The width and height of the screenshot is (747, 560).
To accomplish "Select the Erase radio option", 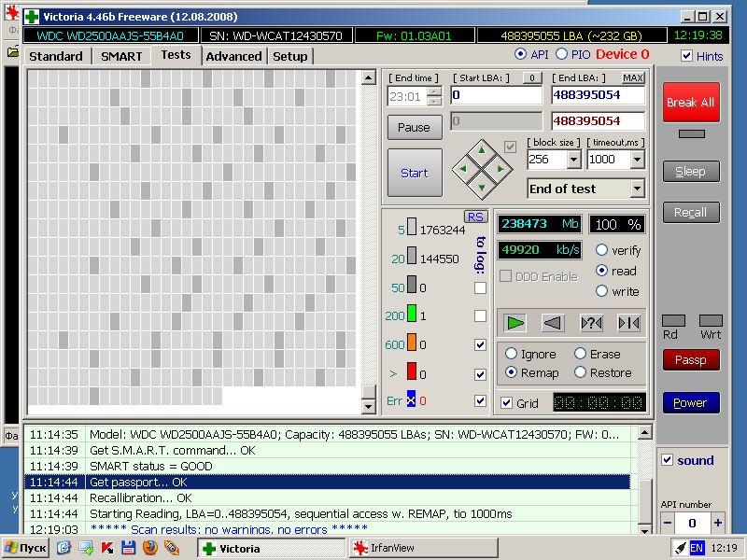I will click(580, 354).
